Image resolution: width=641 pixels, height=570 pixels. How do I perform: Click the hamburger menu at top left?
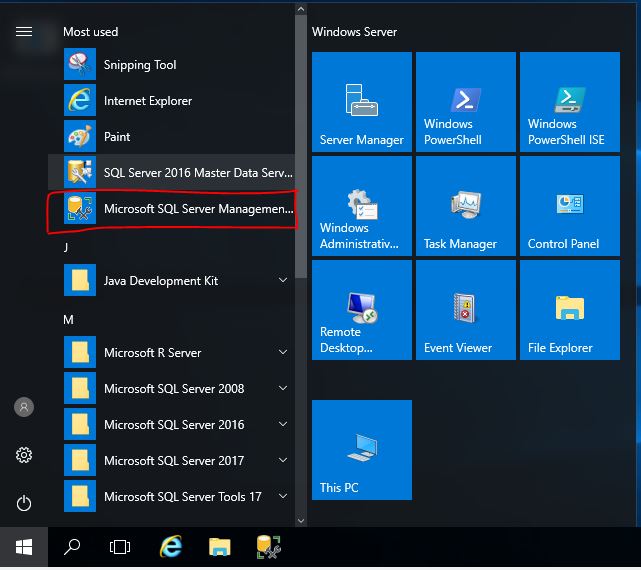(x=24, y=32)
